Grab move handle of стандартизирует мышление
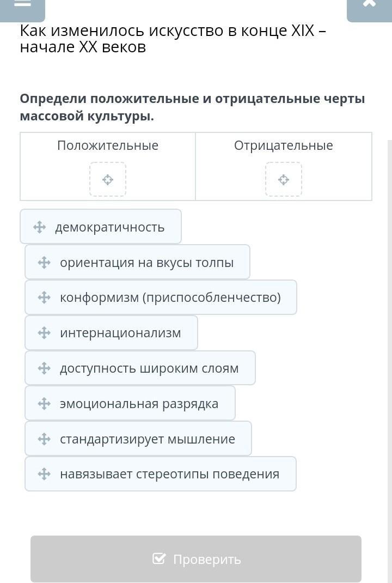This screenshot has height=583, width=392. point(44,439)
